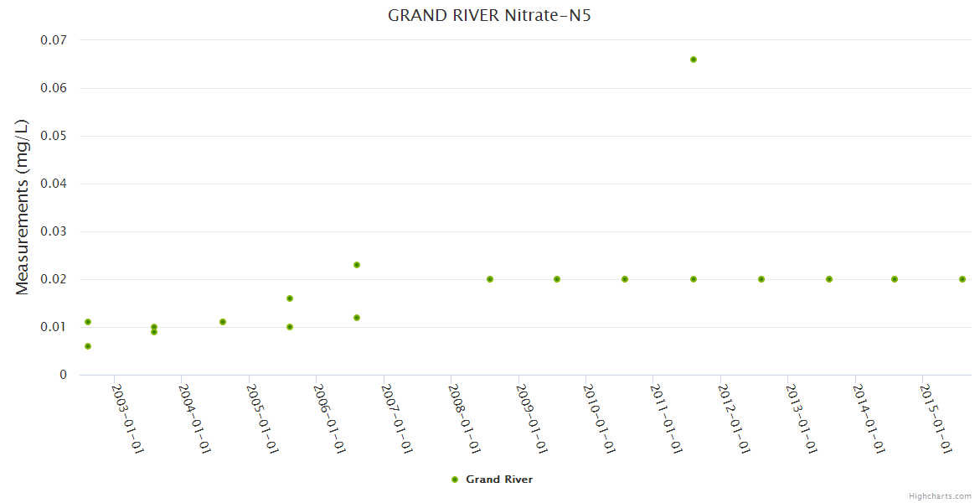Select the 0.02 data point in 2014
Image resolution: width=980 pixels, height=503 pixels.
pos(895,279)
